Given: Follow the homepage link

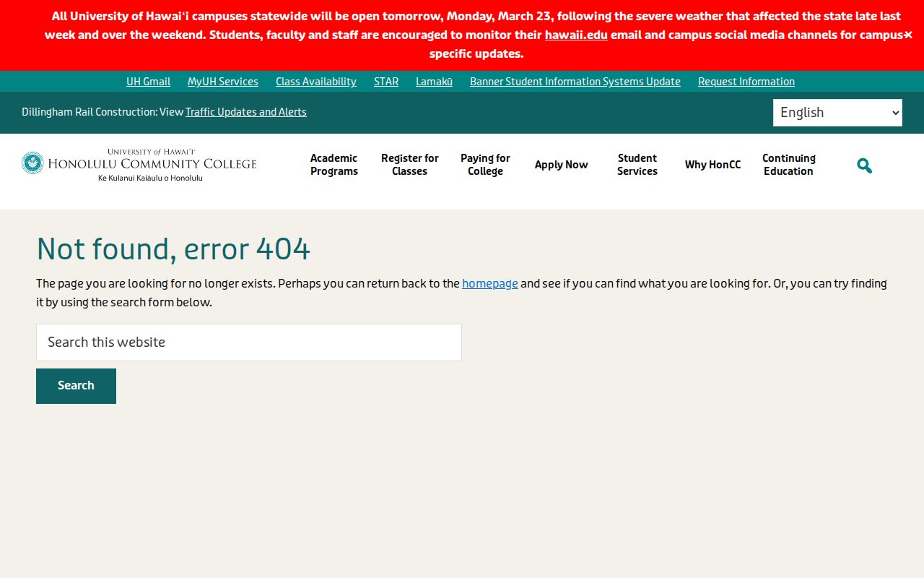Looking at the screenshot, I should pyautogui.click(x=489, y=283).
